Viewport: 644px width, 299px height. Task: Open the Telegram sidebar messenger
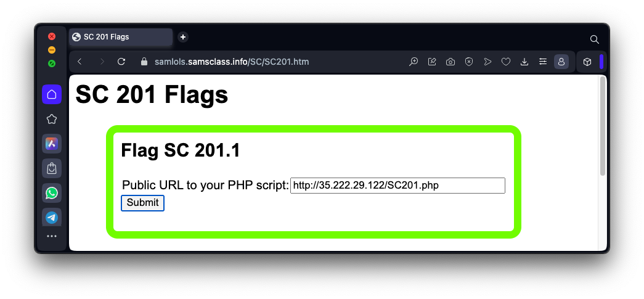[52, 217]
